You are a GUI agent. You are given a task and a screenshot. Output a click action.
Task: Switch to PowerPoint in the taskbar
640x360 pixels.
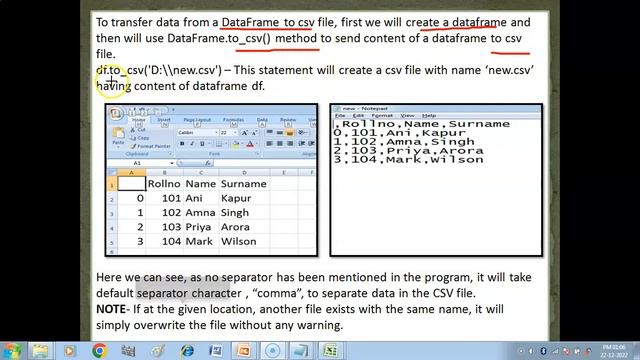244,351
